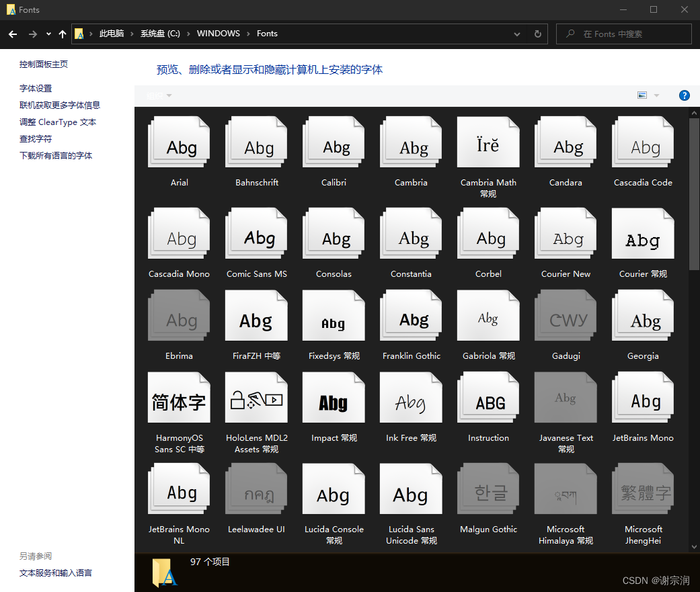Click the change view icon on the toolbar
The width and height of the screenshot is (700, 592).
click(641, 95)
